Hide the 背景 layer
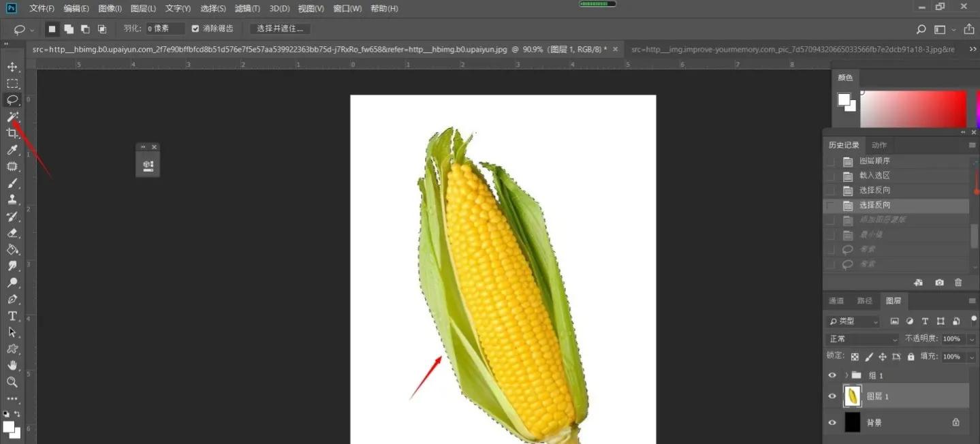 832,422
